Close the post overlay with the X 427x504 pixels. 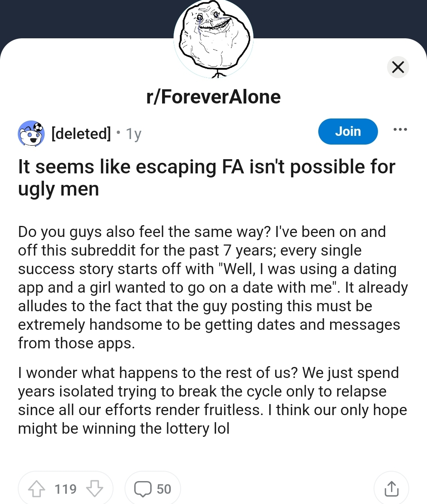(x=398, y=67)
